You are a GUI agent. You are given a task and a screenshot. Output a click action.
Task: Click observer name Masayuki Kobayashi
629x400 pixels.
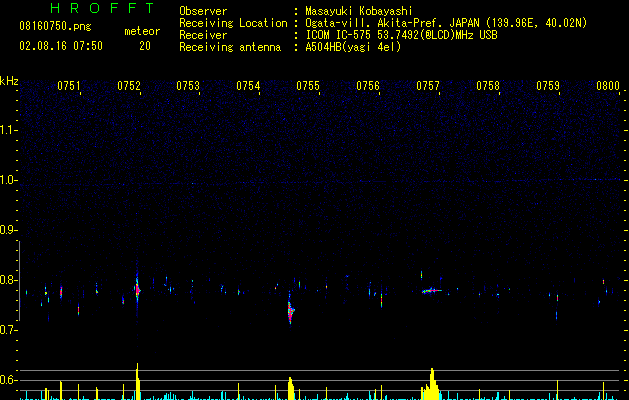[359, 11]
